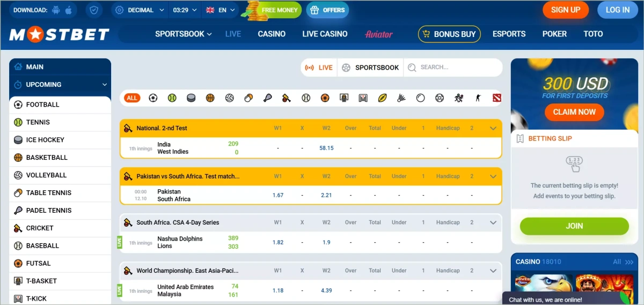Filter events by the ice hockey puck icon
Image resolution: width=644 pixels, height=305 pixels.
click(x=191, y=98)
